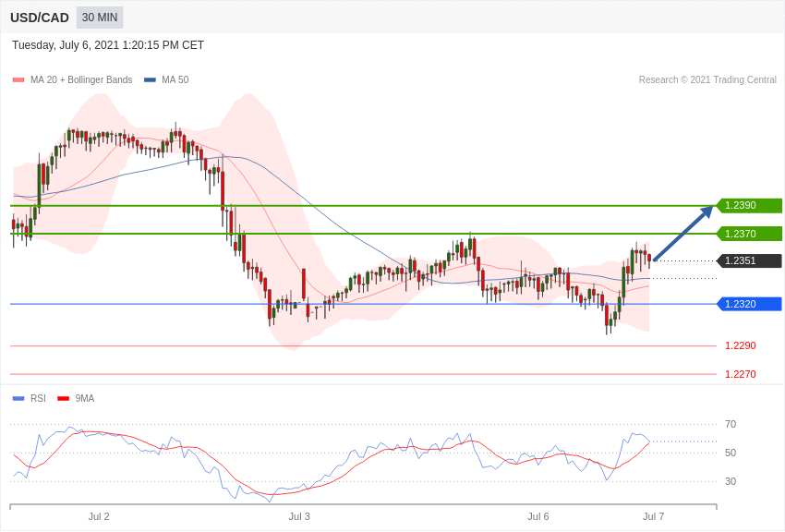Click the RSI 50 level label
Screen dimensions: 785x532
(731, 453)
